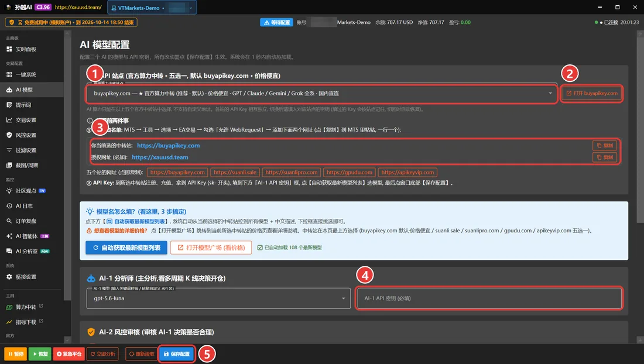Click the main scrollbar down arrow

[x=640, y=340]
